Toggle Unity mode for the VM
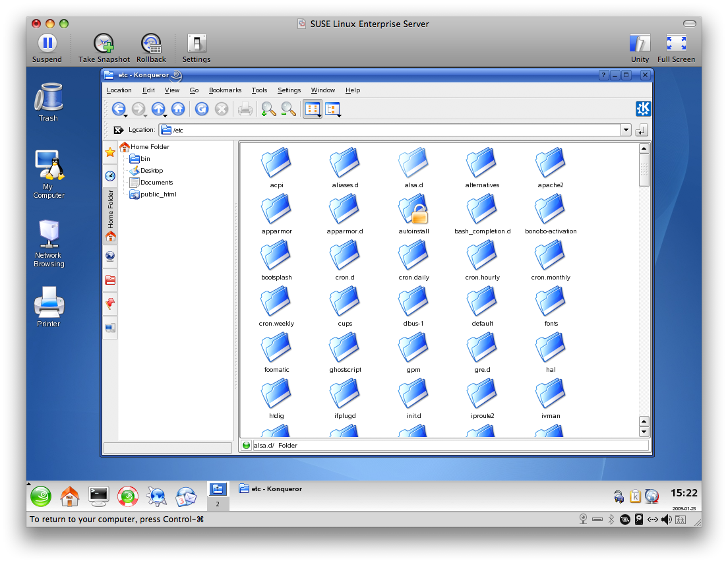 point(640,48)
